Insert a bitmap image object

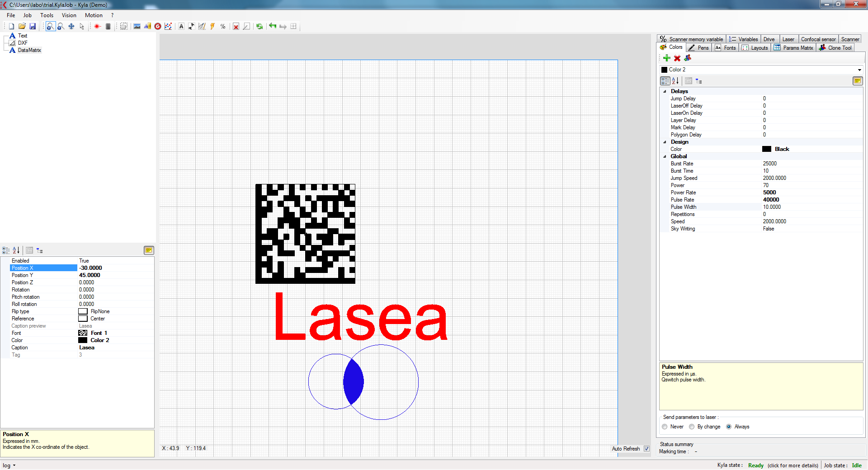(137, 26)
